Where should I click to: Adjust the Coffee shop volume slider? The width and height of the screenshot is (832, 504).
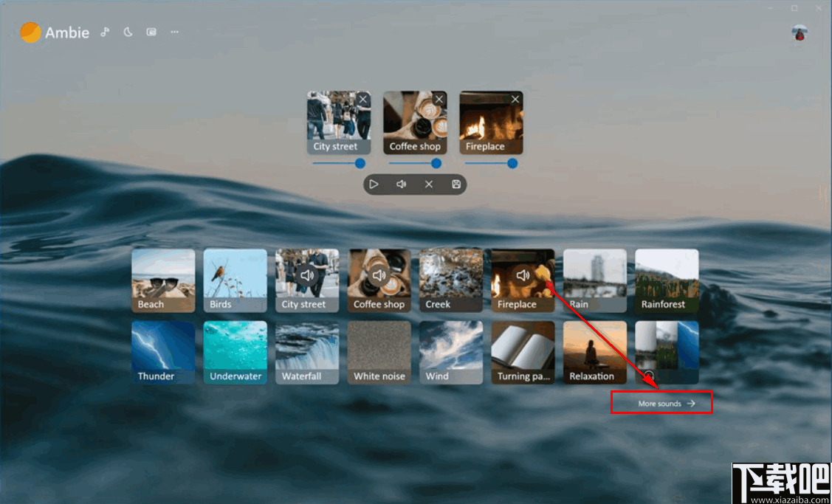[x=415, y=163]
